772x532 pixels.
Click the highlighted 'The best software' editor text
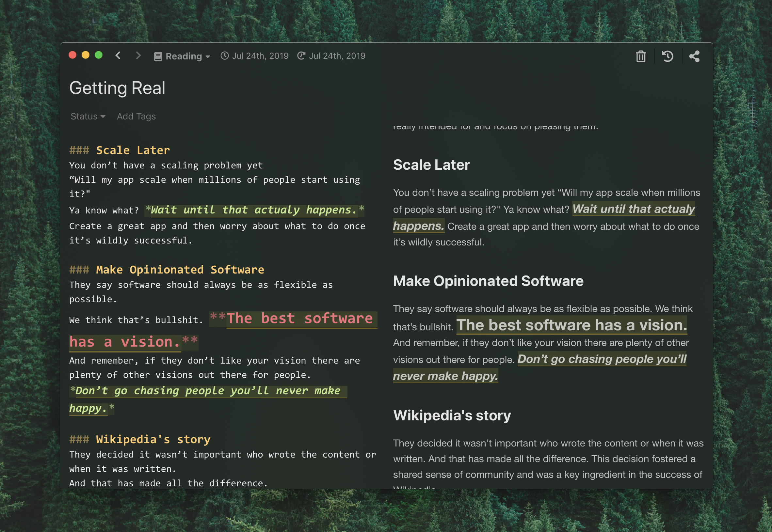click(x=299, y=318)
